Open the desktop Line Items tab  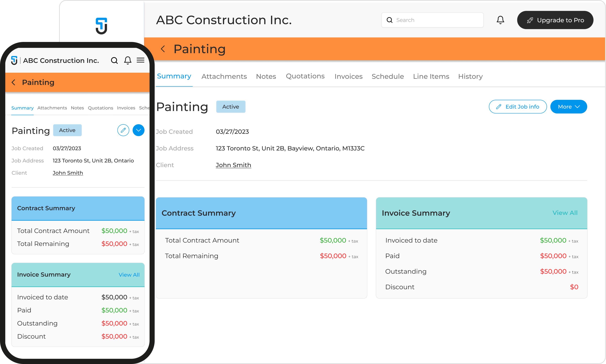click(x=431, y=76)
